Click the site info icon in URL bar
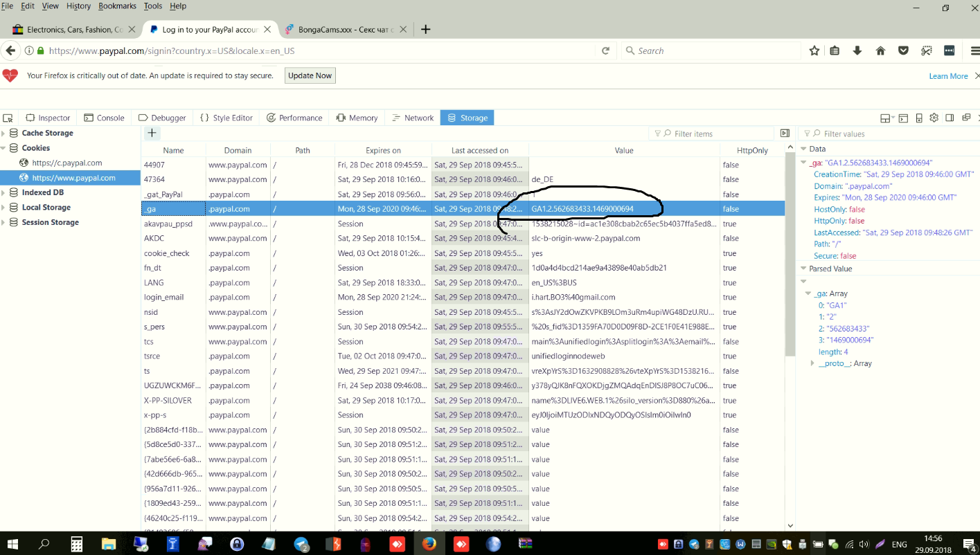Image resolution: width=980 pixels, height=555 pixels. (x=29, y=51)
